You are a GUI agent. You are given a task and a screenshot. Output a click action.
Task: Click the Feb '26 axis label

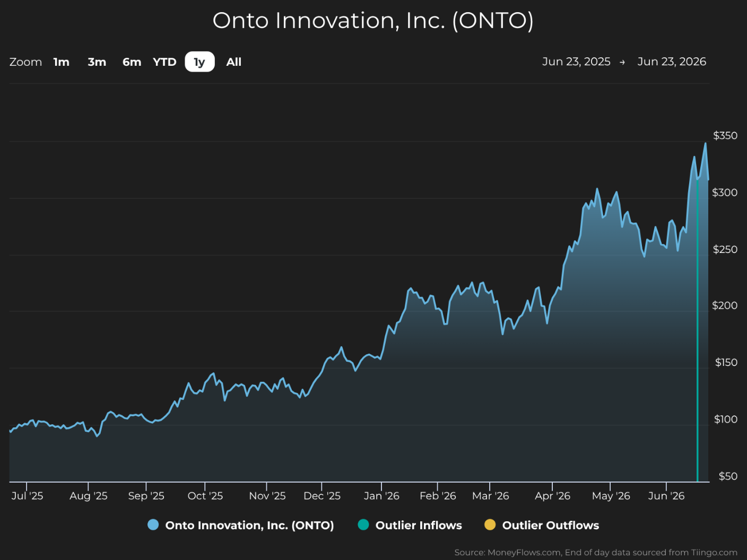coord(438,496)
